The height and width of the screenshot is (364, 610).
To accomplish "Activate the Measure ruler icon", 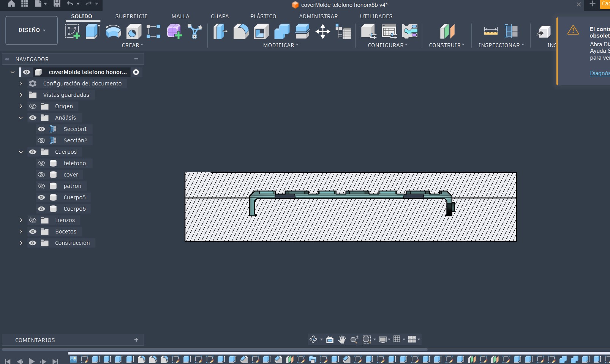I will coord(491,32).
